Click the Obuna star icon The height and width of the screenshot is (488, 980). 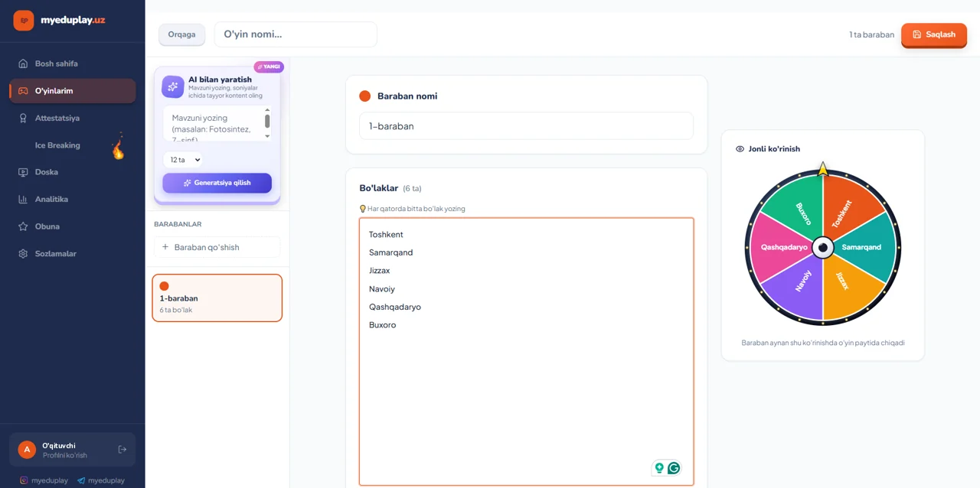pyautogui.click(x=23, y=226)
